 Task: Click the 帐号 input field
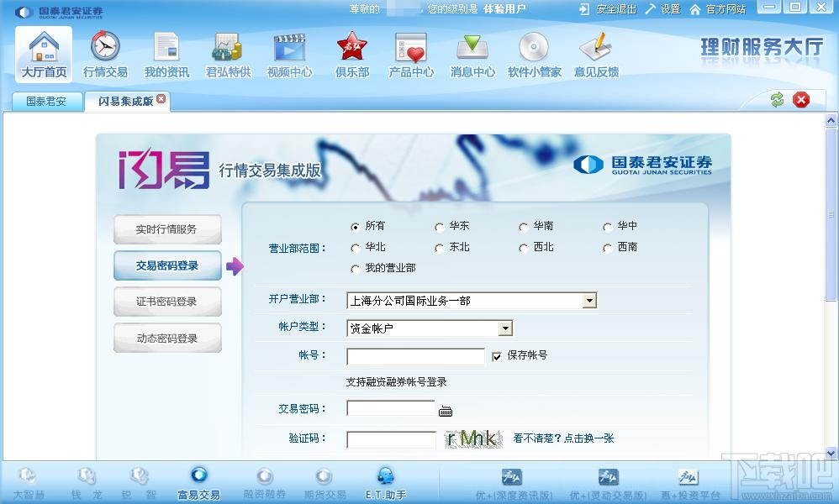coord(416,356)
